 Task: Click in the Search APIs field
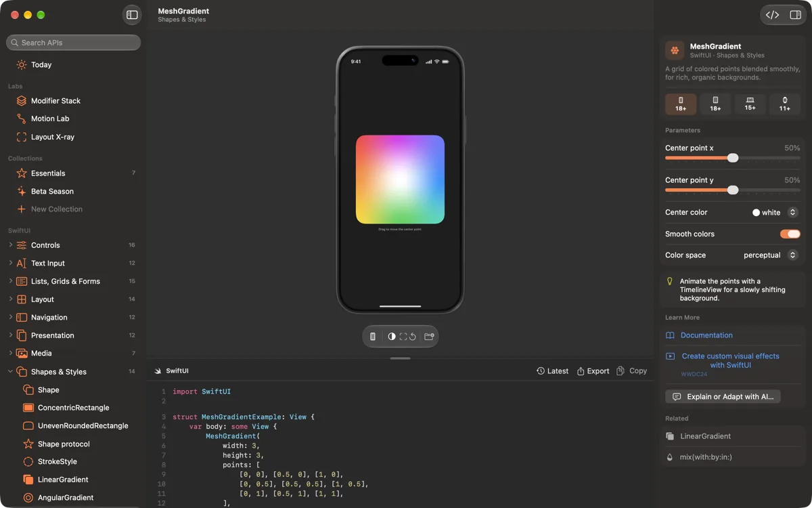(74, 43)
